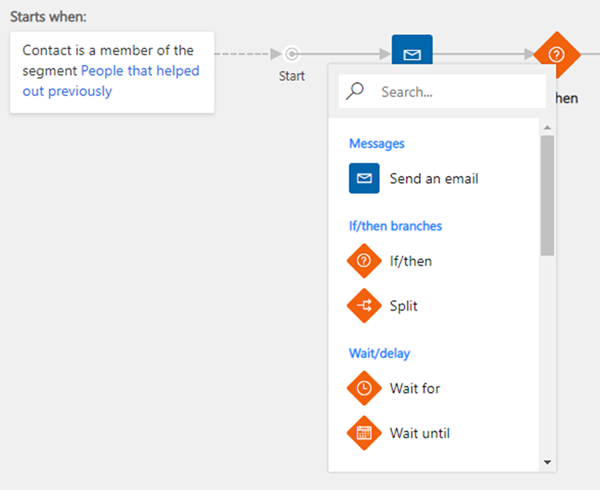The width and height of the screenshot is (600, 490).
Task: Select the orange If/then diamond icon in list
Action: click(x=364, y=261)
